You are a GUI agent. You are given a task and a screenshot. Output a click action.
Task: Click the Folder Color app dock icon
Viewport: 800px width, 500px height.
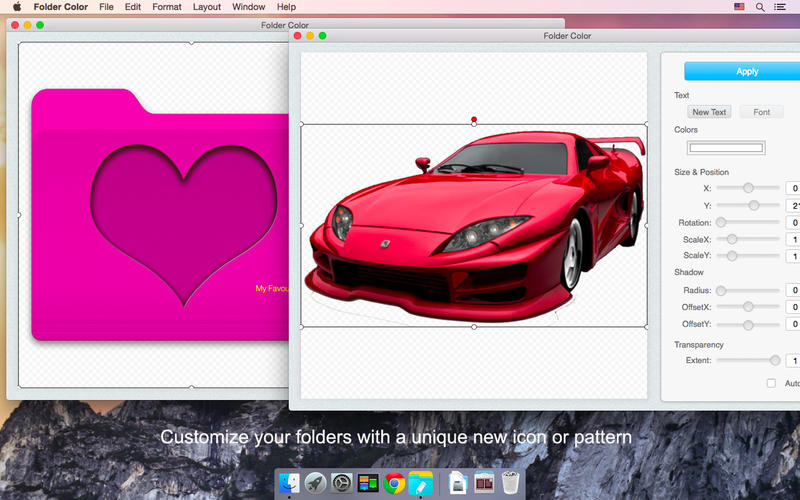pos(420,482)
